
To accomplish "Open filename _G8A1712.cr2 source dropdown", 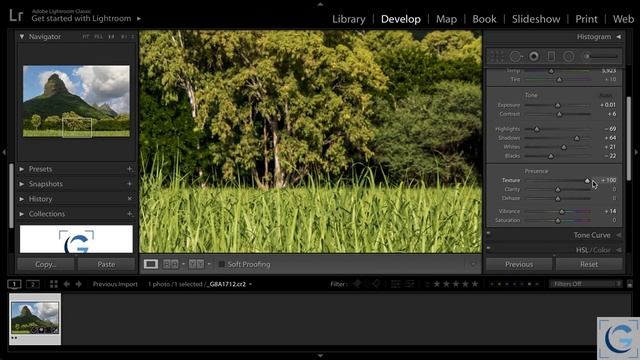I will 250,284.
